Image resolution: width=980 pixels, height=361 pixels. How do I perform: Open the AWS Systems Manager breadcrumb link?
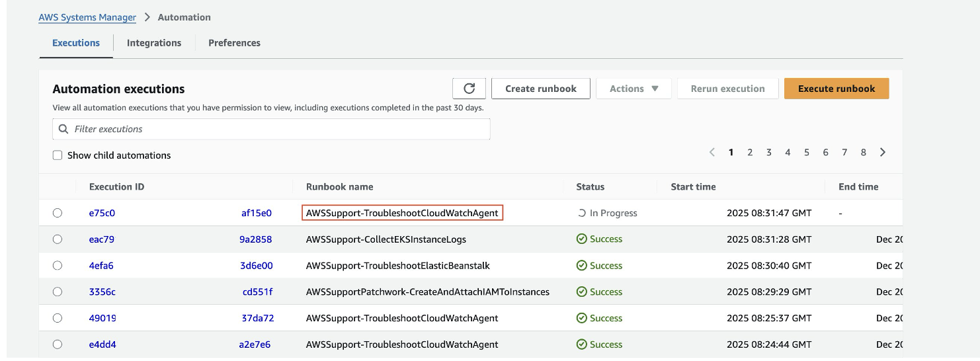pyautogui.click(x=87, y=17)
